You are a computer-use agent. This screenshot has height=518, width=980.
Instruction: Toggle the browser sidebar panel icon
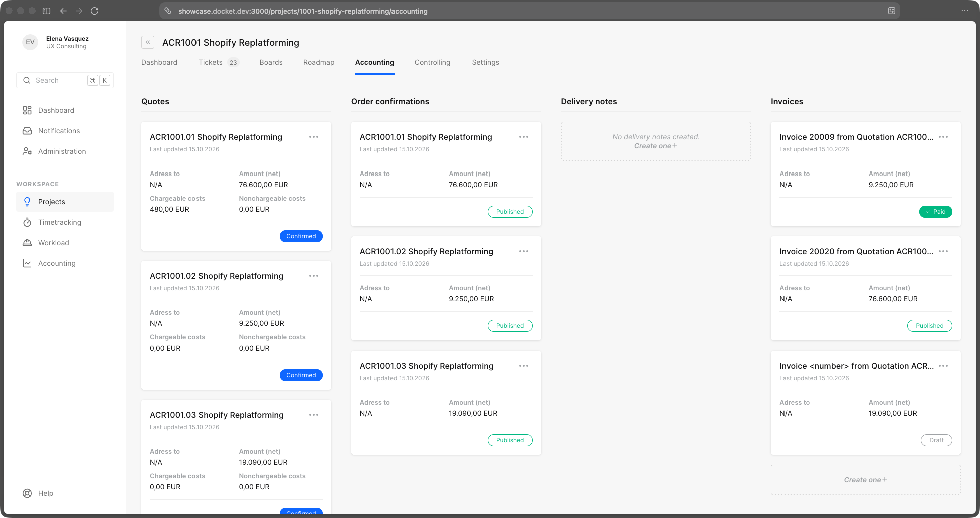point(46,11)
